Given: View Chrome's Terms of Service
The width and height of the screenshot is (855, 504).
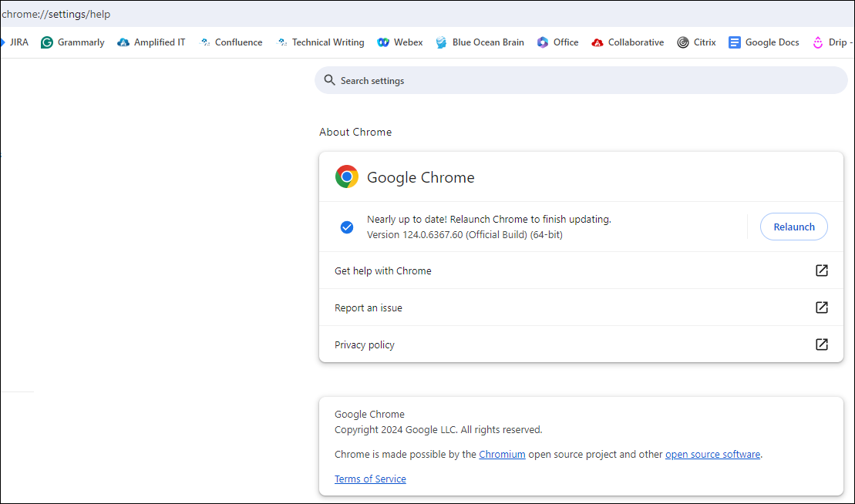Looking at the screenshot, I should click(370, 479).
